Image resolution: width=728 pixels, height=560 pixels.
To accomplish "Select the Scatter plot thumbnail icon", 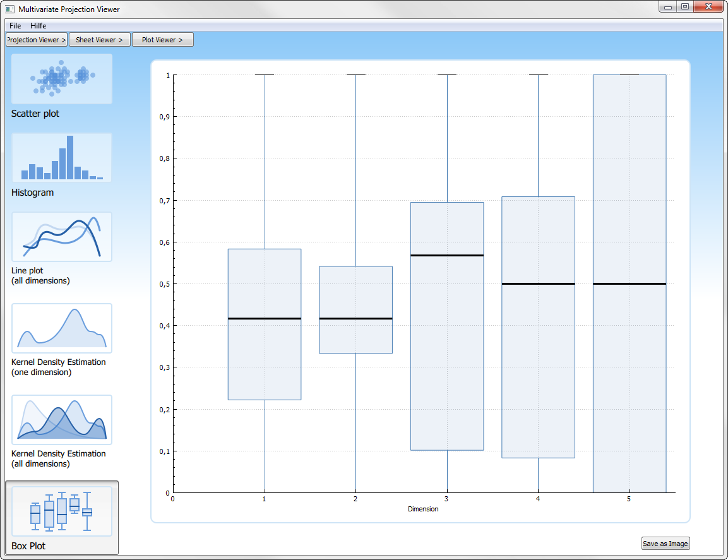I will [x=62, y=79].
